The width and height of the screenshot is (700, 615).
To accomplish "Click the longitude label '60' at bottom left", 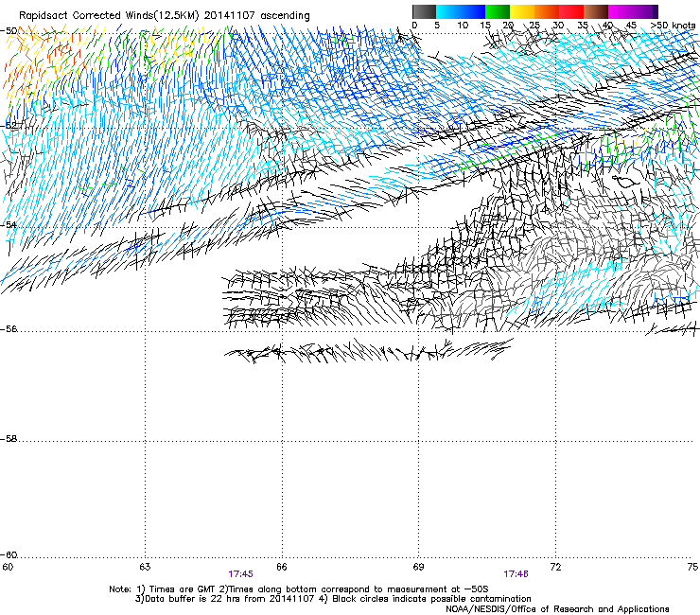I will coord(8,567).
